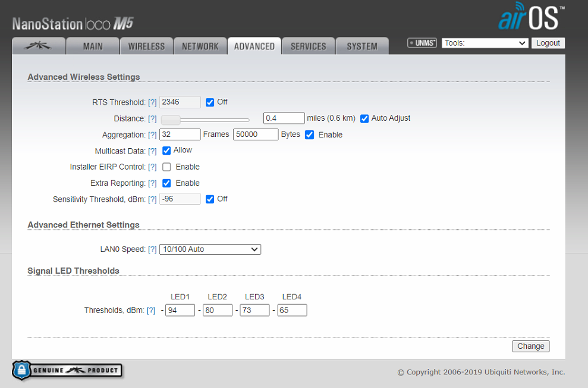The width and height of the screenshot is (588, 388).
Task: Click the UNMS button
Action: pyautogui.click(x=422, y=43)
